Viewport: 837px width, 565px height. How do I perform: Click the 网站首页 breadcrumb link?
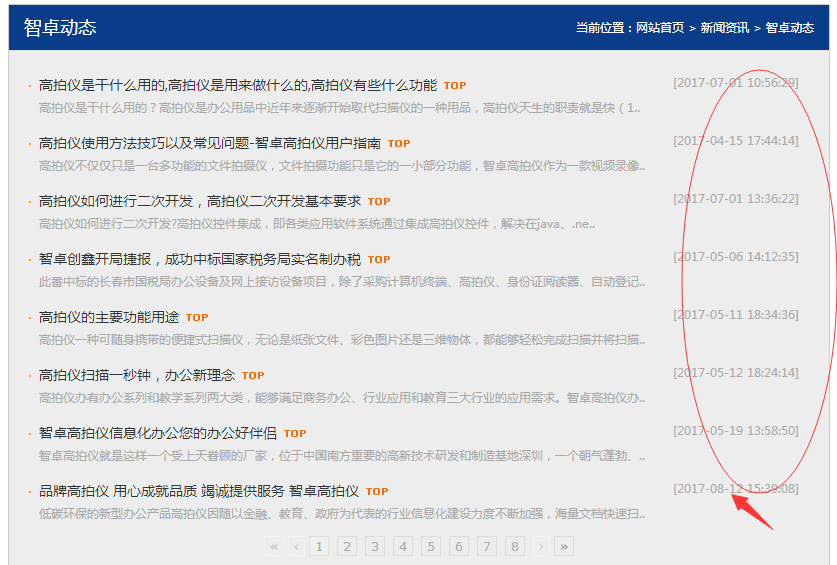coord(660,28)
